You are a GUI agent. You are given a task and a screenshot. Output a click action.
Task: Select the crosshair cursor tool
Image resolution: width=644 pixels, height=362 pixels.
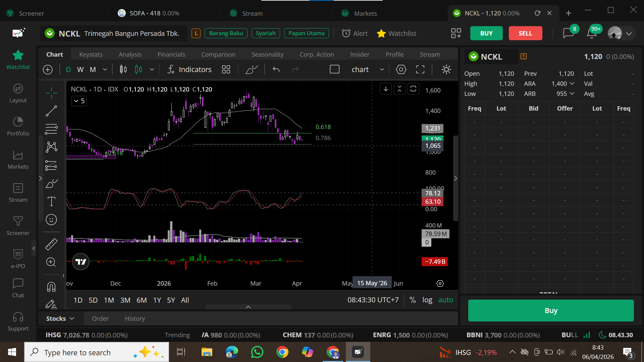[x=51, y=93]
